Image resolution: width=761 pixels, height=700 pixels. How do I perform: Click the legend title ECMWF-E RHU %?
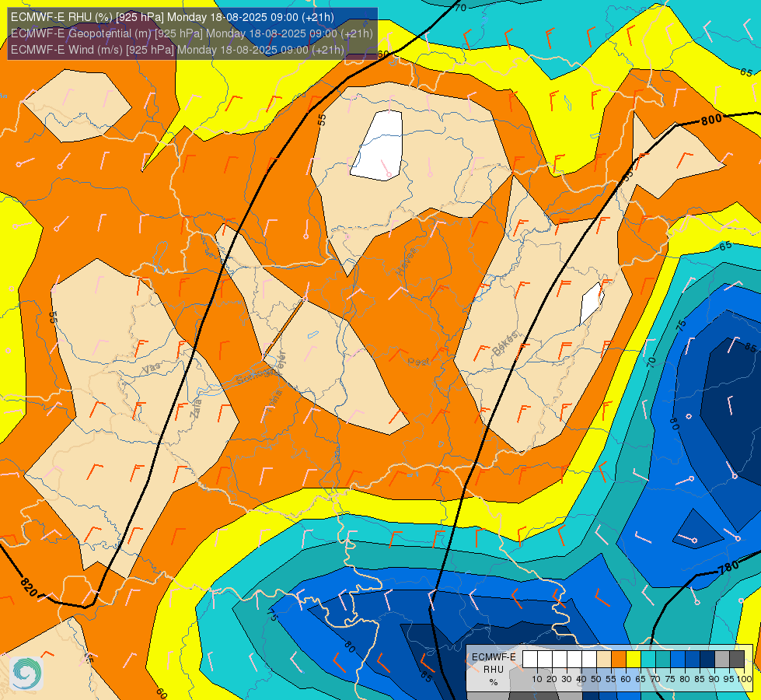pyautogui.click(x=494, y=670)
